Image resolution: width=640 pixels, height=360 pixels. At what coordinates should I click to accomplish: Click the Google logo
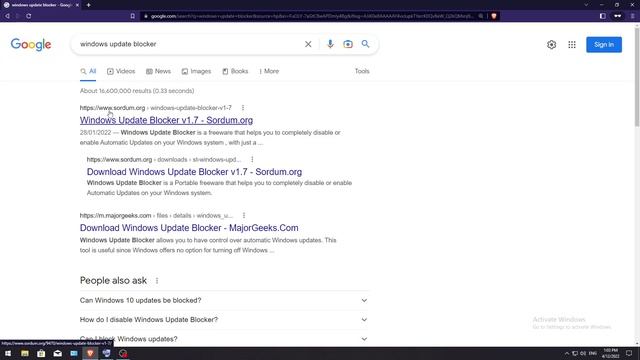pyautogui.click(x=31, y=44)
